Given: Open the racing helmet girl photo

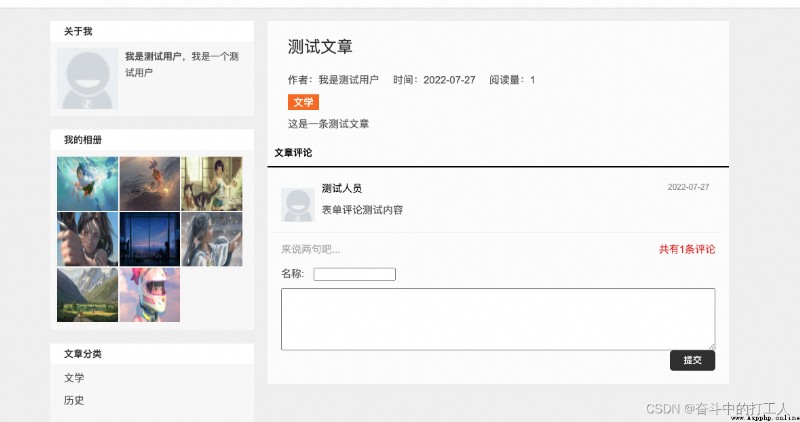Looking at the screenshot, I should click(x=149, y=295).
